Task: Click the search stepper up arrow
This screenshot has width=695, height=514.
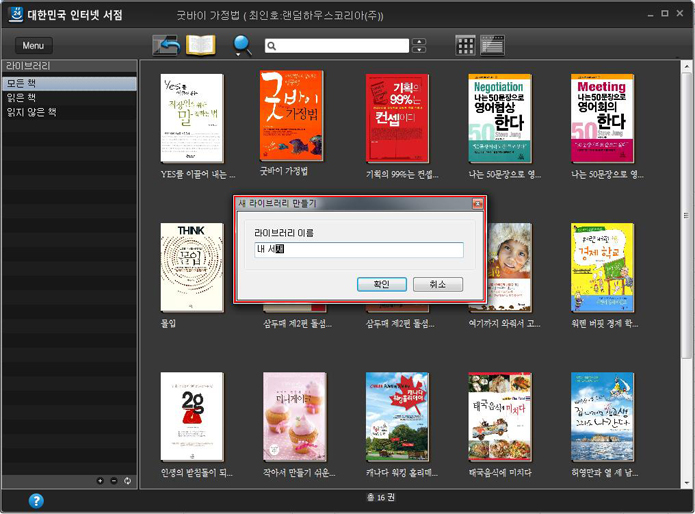Action: point(419,42)
